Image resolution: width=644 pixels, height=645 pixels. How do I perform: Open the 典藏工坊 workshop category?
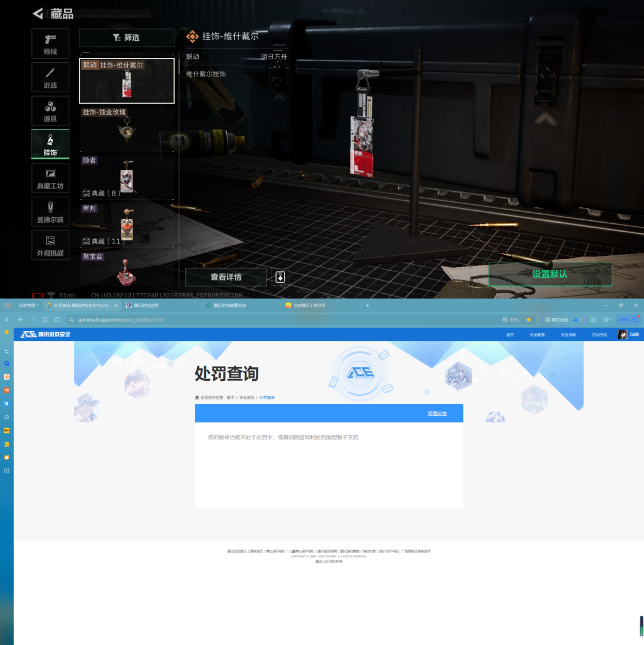(x=50, y=178)
